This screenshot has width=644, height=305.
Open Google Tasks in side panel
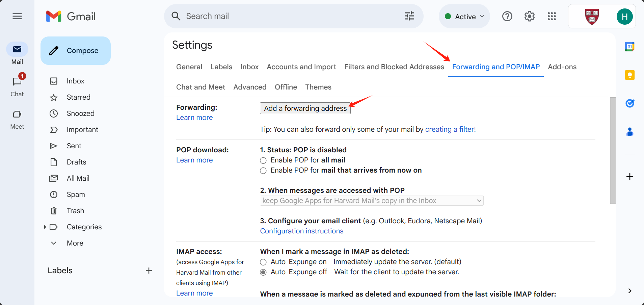(x=629, y=103)
